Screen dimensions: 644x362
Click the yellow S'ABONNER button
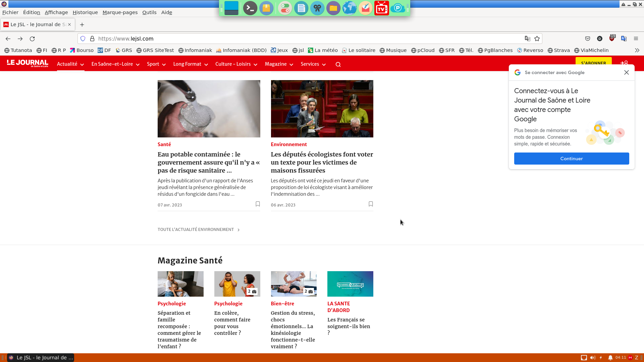(x=593, y=63)
